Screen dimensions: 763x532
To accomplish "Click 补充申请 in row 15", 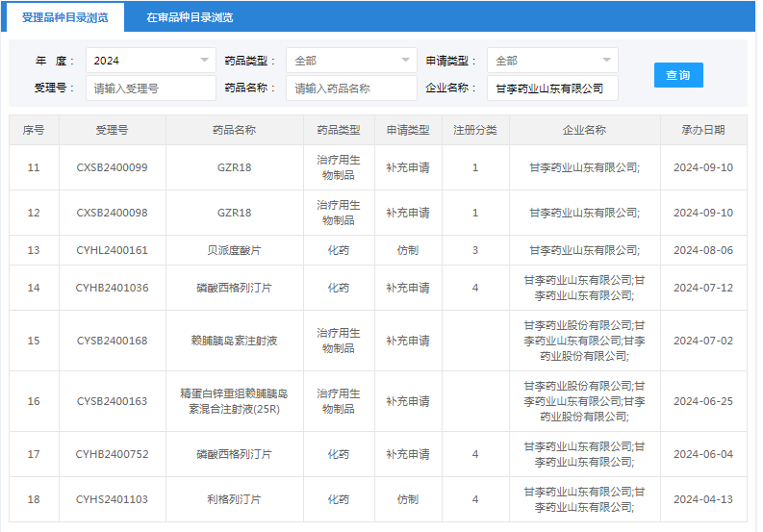I will [x=408, y=341].
